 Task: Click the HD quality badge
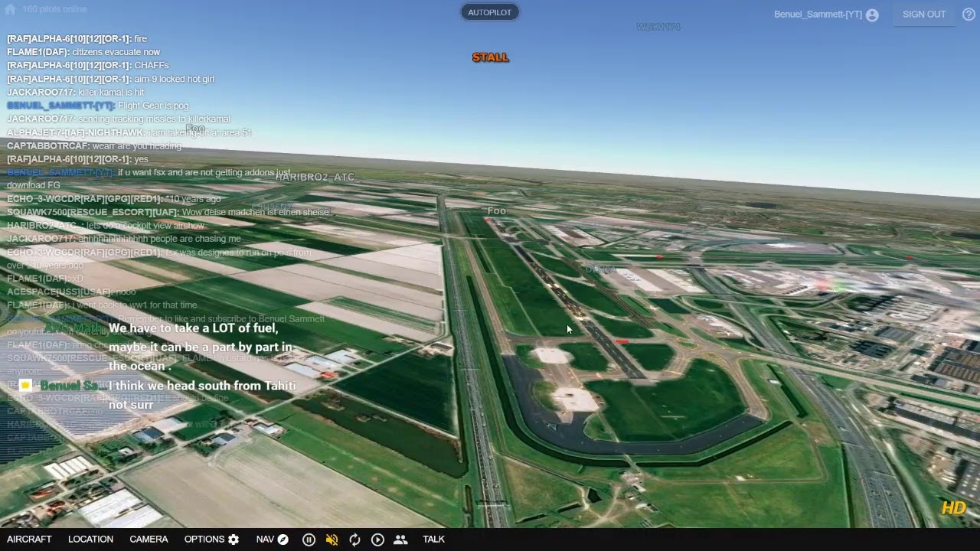point(954,508)
